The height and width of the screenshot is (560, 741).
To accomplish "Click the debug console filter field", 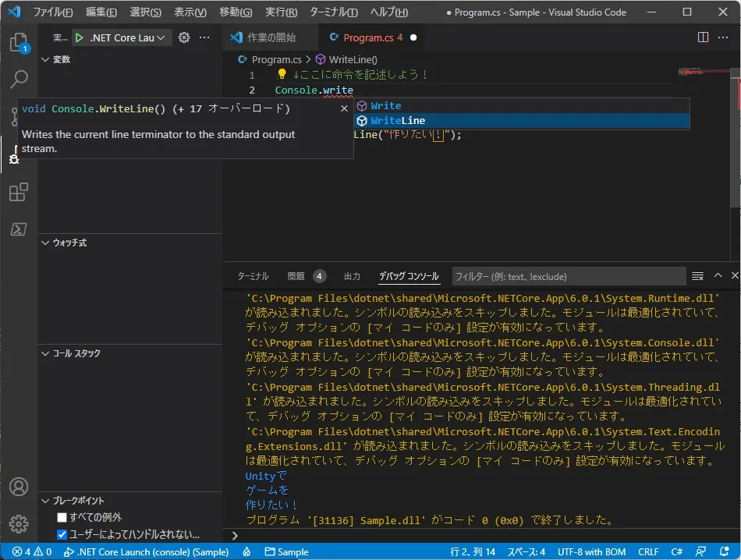I will click(x=568, y=276).
